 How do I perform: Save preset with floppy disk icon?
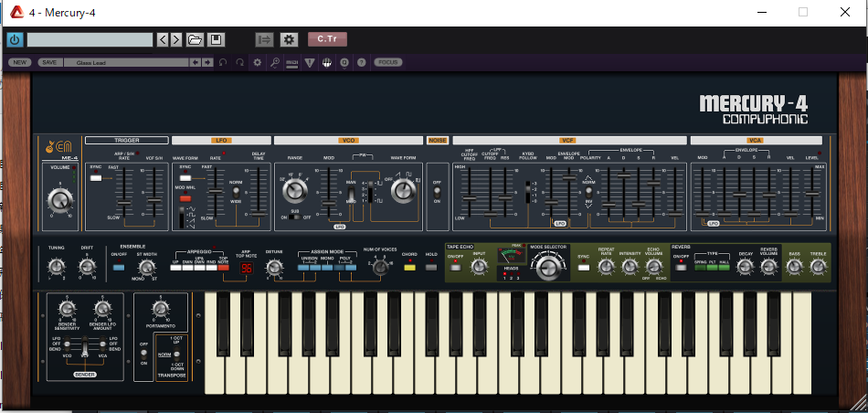point(216,40)
